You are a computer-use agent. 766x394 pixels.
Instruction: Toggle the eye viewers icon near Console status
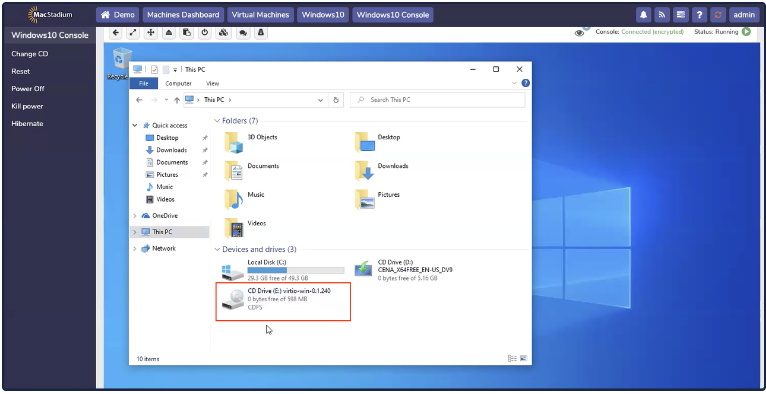pos(580,33)
